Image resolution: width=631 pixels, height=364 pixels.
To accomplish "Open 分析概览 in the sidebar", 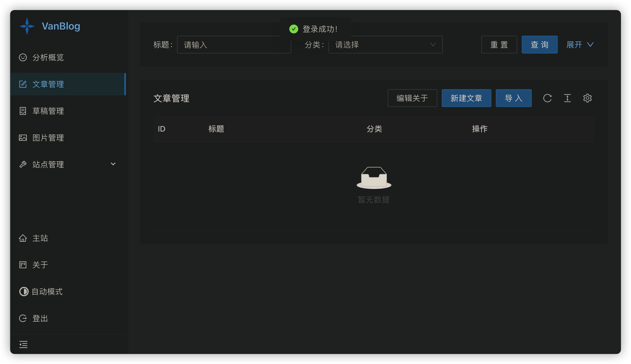I will 48,57.
